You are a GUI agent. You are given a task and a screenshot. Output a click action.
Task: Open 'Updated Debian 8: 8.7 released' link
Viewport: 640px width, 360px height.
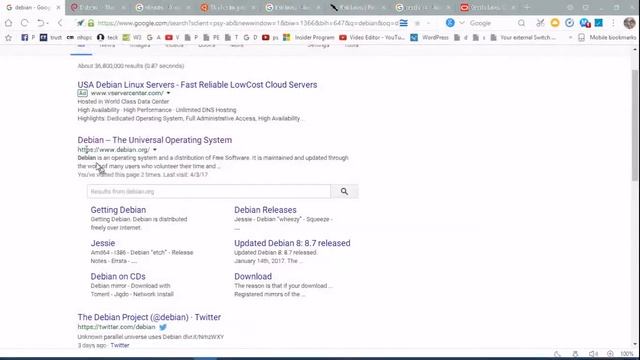(x=292, y=243)
